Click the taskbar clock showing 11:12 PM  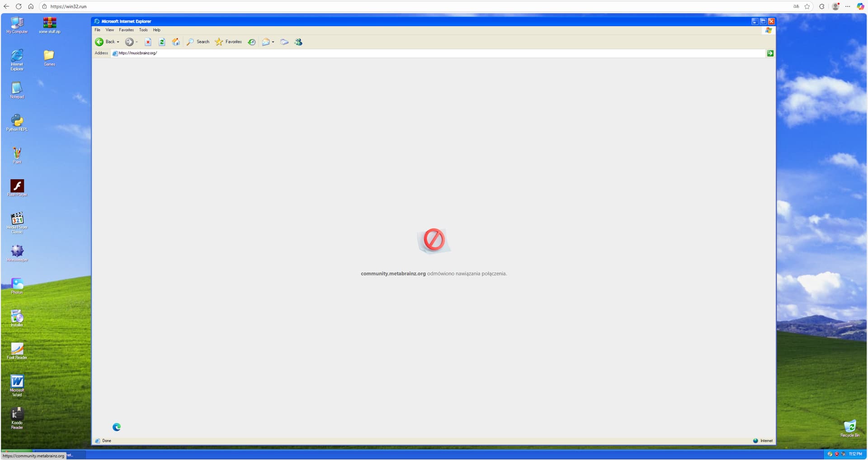(855, 454)
